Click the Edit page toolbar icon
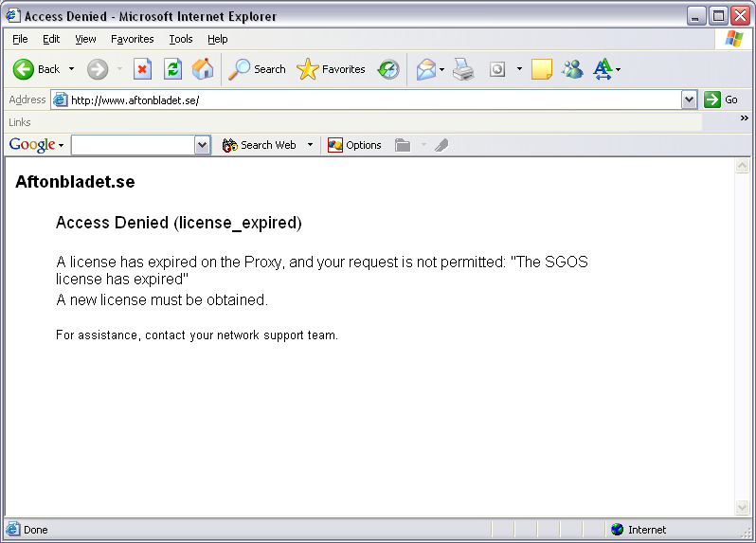756x543 pixels. 497,69
